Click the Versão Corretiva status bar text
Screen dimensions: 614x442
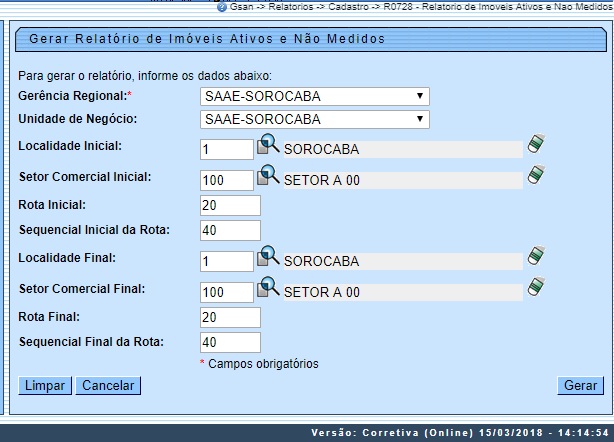pos(460,433)
